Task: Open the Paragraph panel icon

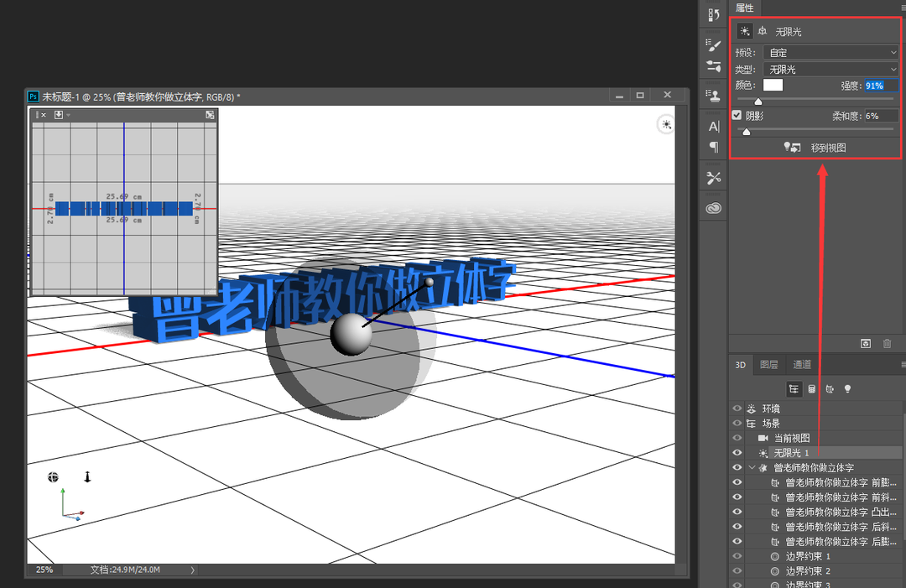Action: click(714, 148)
